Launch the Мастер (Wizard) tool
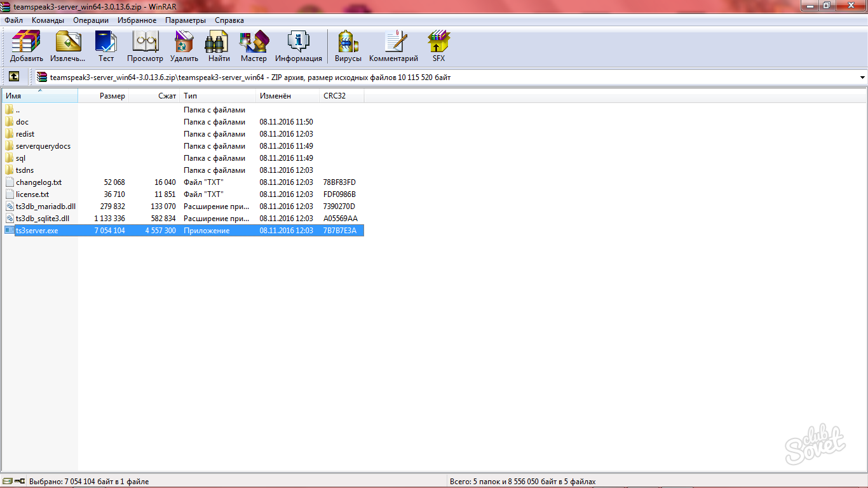The width and height of the screenshot is (868, 488). (x=254, y=46)
